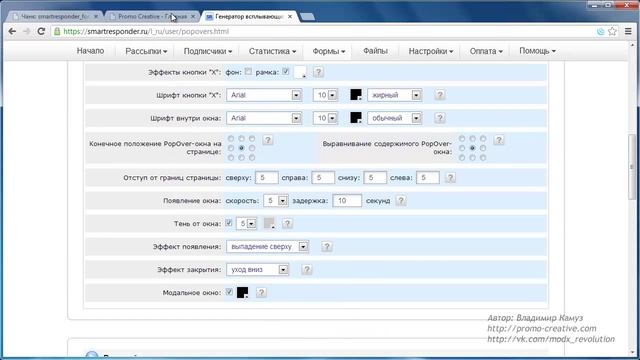This screenshot has width=640, height=360.
Task: Click the browser address bar URL
Action: click(146, 31)
